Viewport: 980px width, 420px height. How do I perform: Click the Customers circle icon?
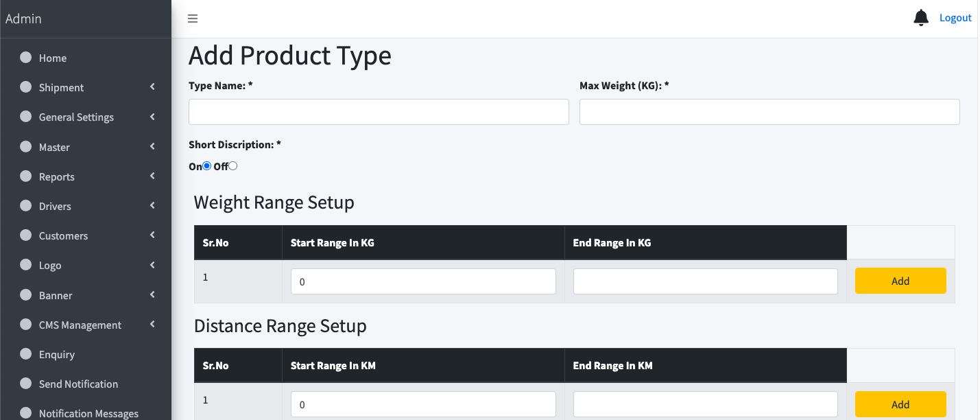point(25,235)
